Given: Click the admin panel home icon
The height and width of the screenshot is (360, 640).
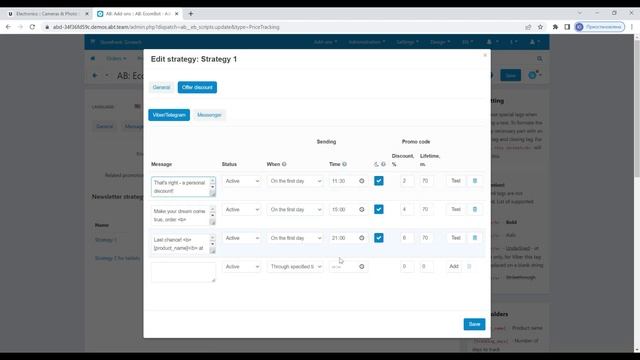Looking at the screenshot, I should pos(93,58).
